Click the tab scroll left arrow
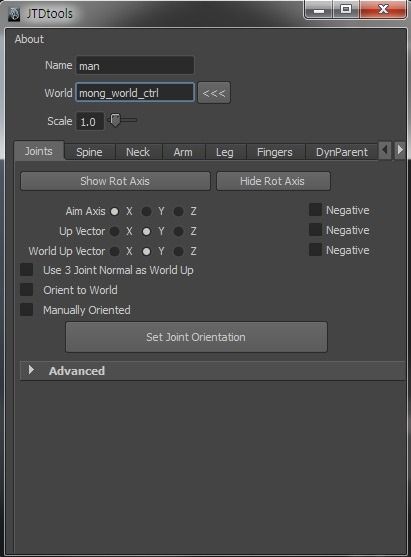The width and height of the screenshot is (411, 557). pyautogui.click(x=385, y=151)
